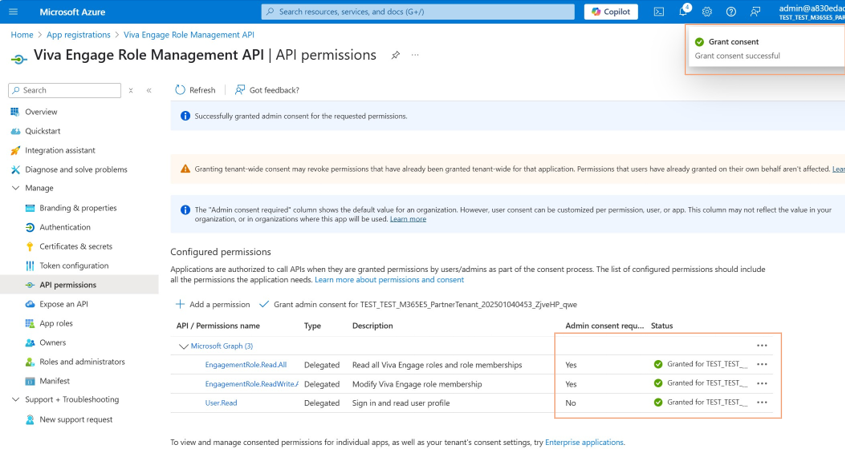This screenshot has width=845, height=453.
Task: Open more options for EngagementRole.Read.All row
Action: click(x=761, y=365)
